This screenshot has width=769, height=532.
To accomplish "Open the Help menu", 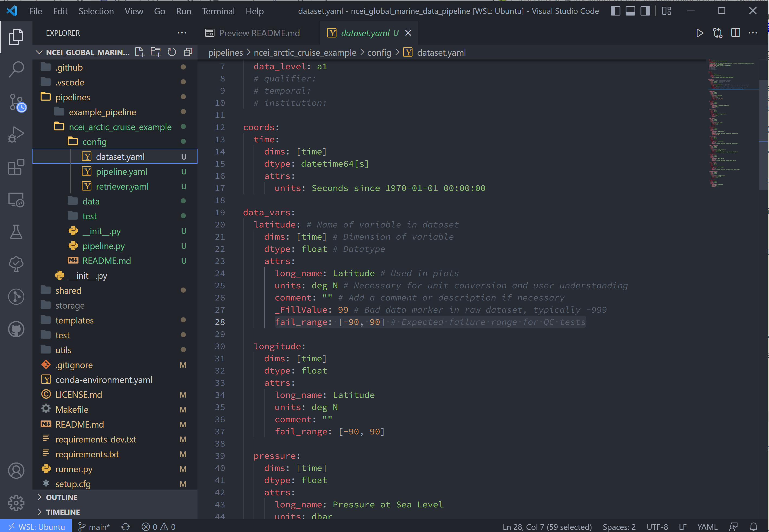I will click(255, 11).
